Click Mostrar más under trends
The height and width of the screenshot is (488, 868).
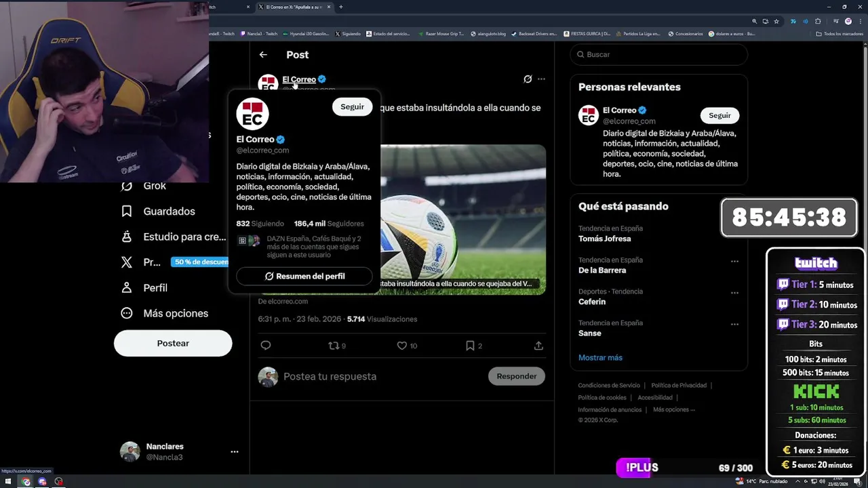600,358
